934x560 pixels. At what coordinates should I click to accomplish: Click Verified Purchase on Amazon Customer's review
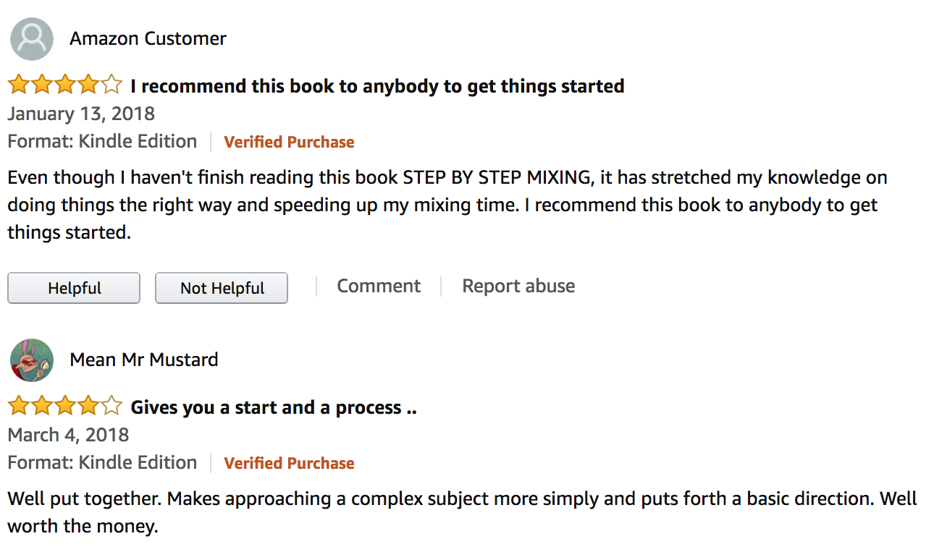coord(289,142)
